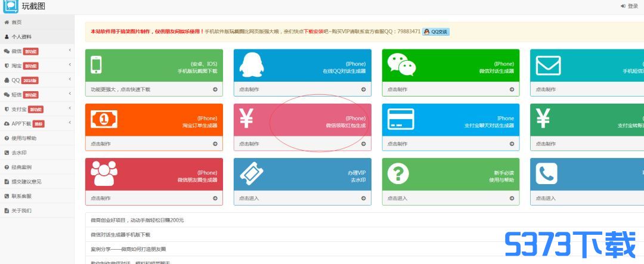
Task: Expand the 淘宝 sidebar menu
Action: click(37, 66)
